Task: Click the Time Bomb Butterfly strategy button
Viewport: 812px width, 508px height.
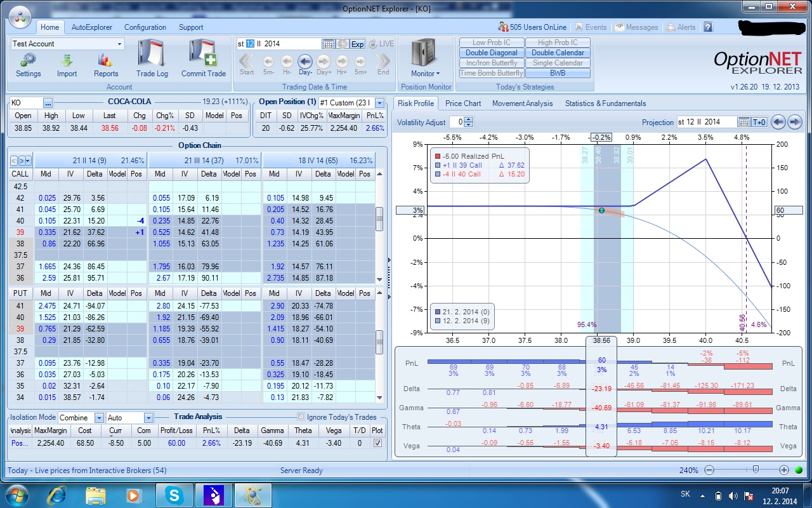Action: coord(492,73)
